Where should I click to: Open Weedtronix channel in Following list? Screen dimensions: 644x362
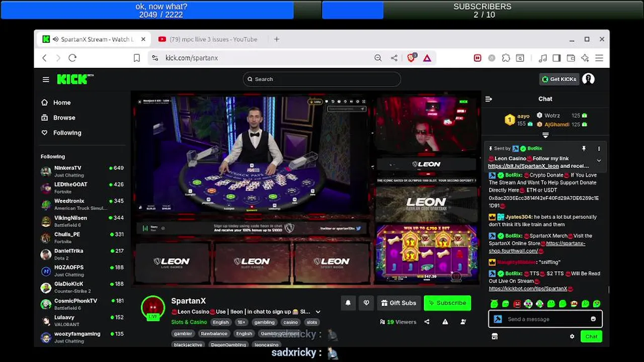pos(82,204)
